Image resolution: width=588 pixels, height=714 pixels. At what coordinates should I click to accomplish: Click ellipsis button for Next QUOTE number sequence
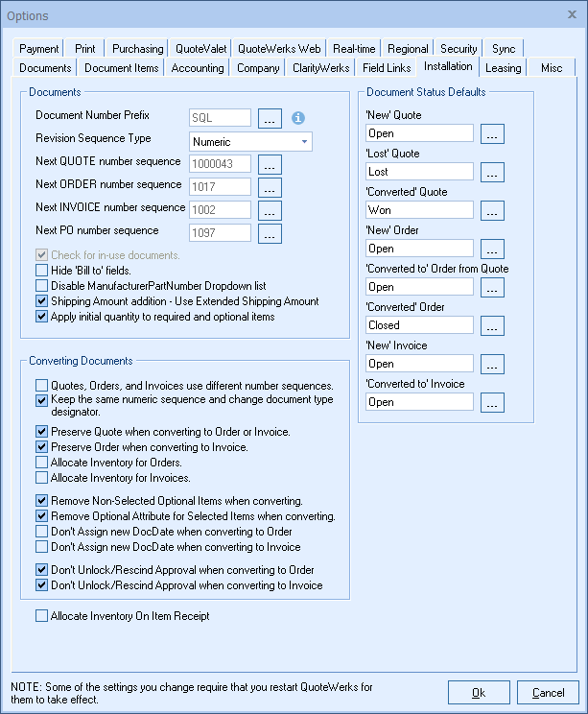270,164
